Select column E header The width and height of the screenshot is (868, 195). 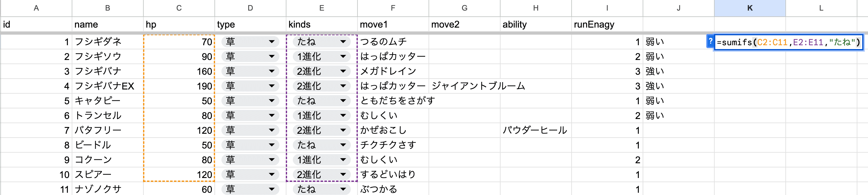coord(321,8)
